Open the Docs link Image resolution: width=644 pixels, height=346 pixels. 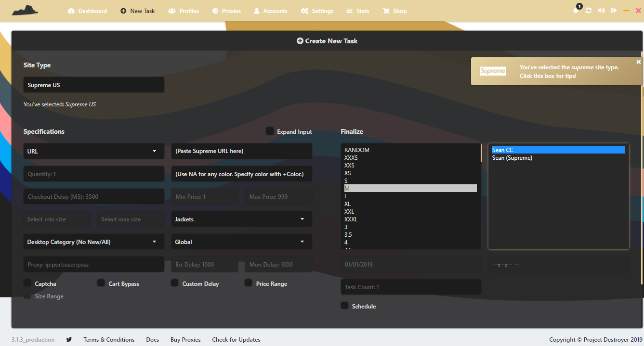tap(153, 340)
